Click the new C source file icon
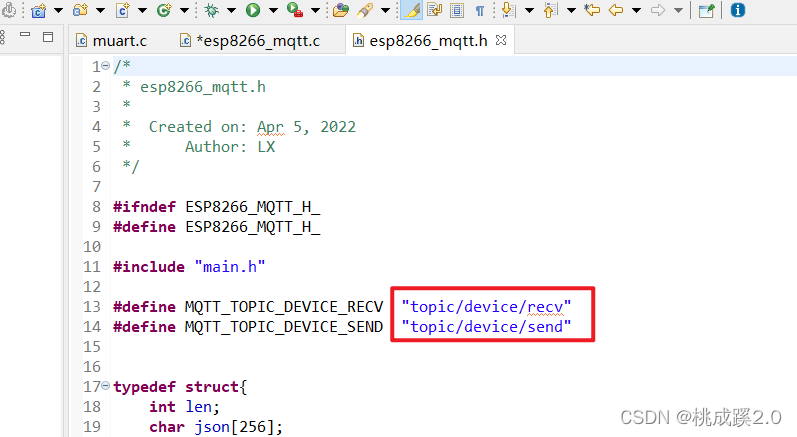The height and width of the screenshot is (437, 797). tap(122, 10)
